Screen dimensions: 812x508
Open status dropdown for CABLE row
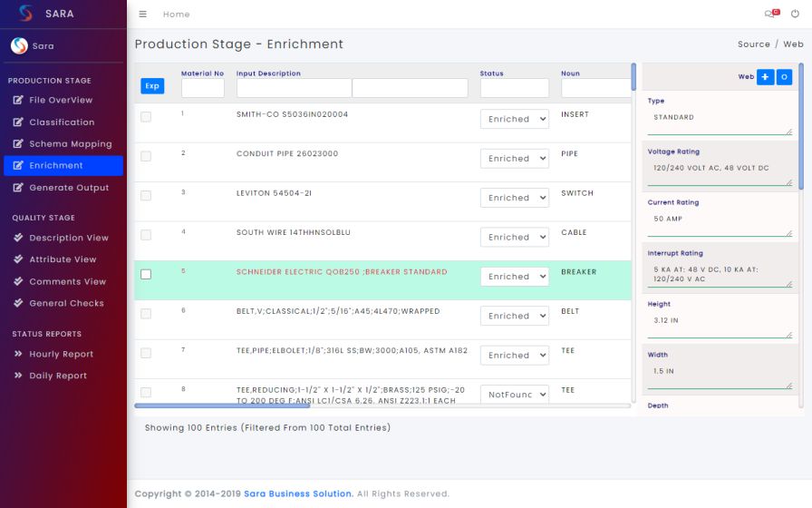pyautogui.click(x=514, y=237)
